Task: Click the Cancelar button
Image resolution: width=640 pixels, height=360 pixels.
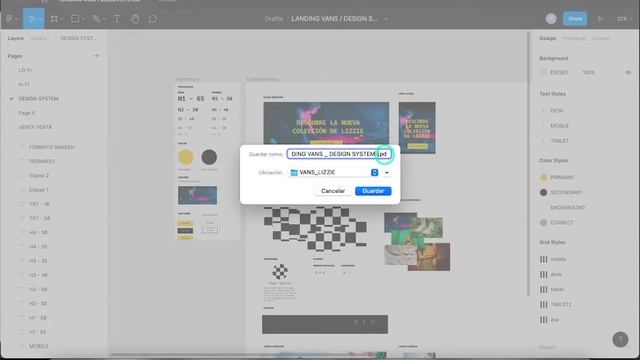Action: [333, 191]
